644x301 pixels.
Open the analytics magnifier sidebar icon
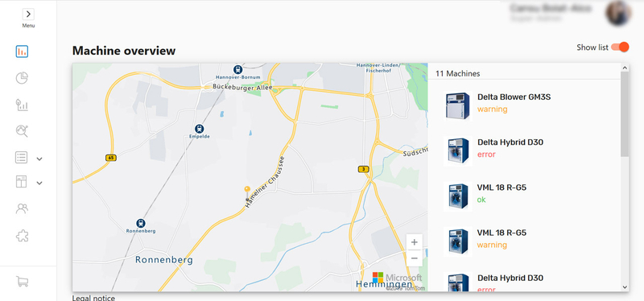[x=23, y=131]
